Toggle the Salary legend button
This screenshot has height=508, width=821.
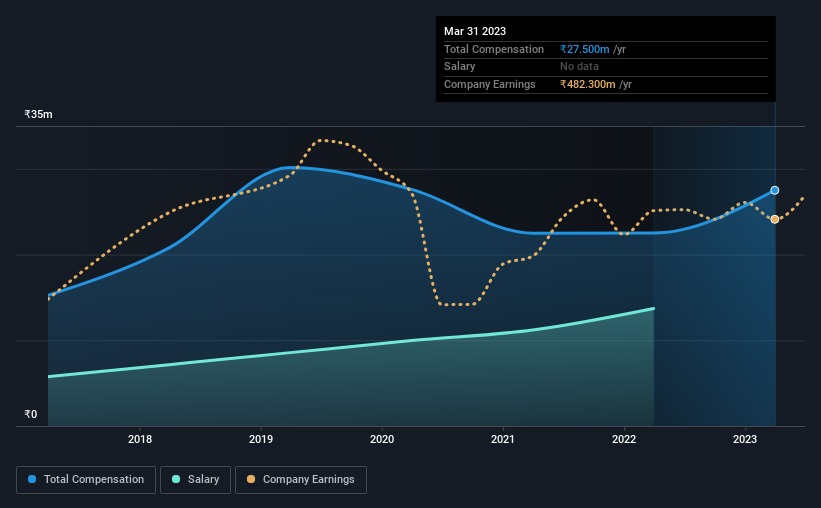[x=195, y=480]
